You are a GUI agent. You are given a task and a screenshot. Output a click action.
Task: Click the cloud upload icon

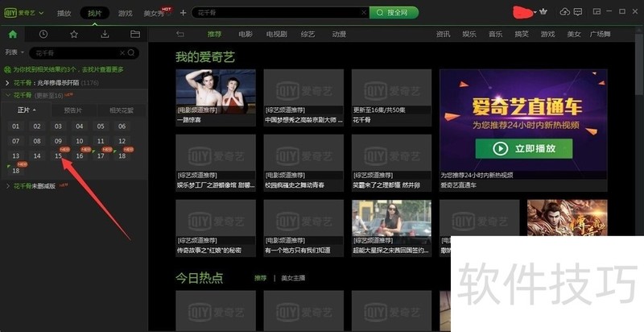pyautogui.click(x=565, y=12)
